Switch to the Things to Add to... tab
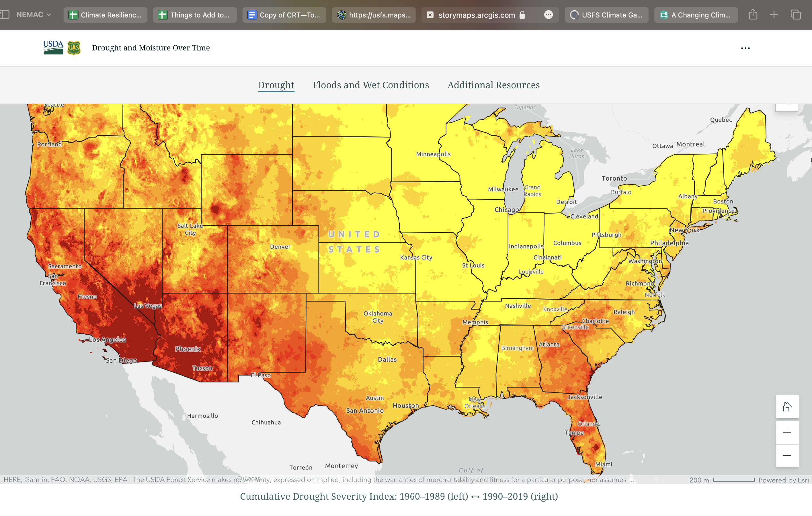Screen dimensions: 812x516 (195, 15)
